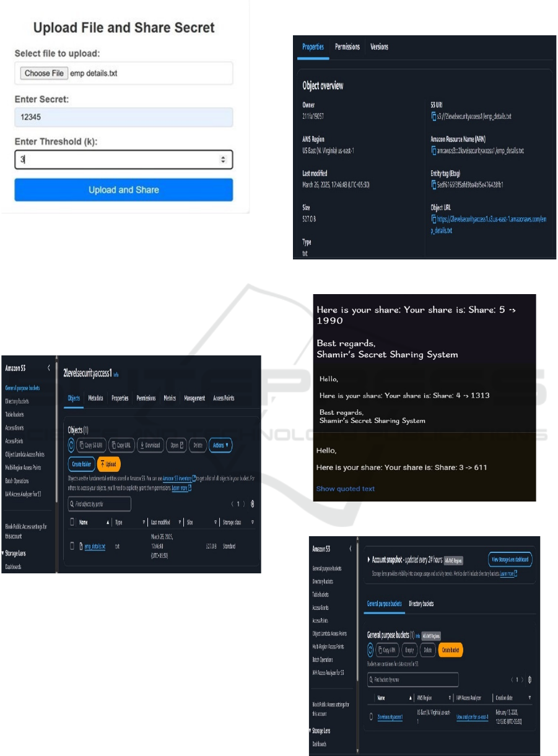Check the emp_details.txt row checkbox
558x756 pixels.
coord(72,546)
